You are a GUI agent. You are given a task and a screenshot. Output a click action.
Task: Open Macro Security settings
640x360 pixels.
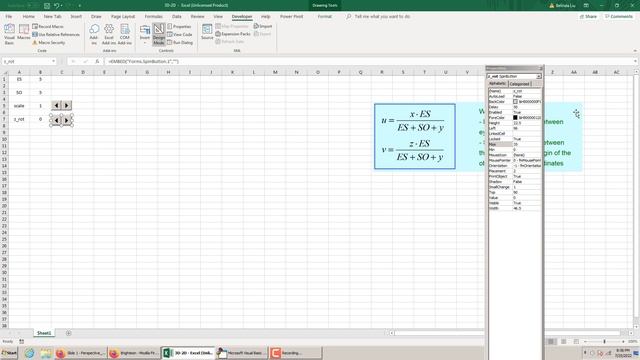click(49, 42)
